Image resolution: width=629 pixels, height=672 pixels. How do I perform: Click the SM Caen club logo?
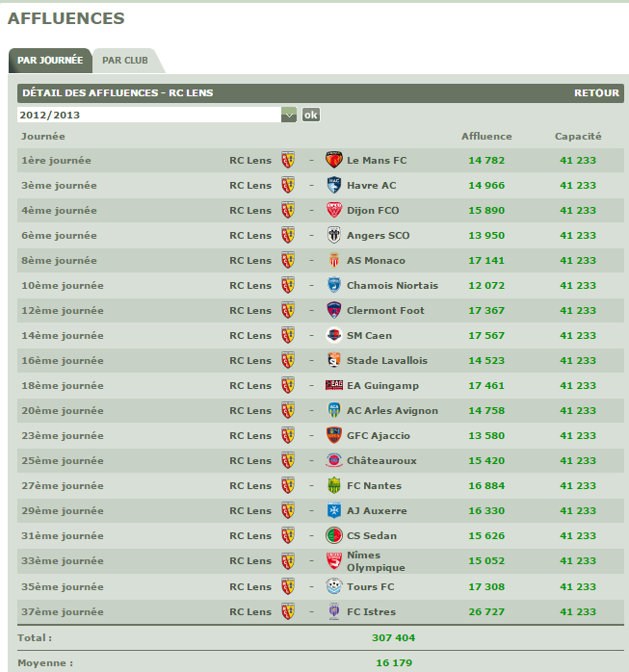(x=334, y=335)
